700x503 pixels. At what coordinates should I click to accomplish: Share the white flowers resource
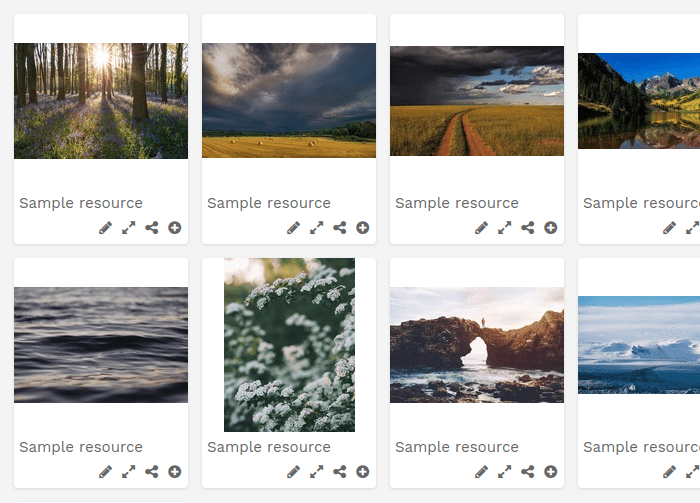pyautogui.click(x=340, y=472)
